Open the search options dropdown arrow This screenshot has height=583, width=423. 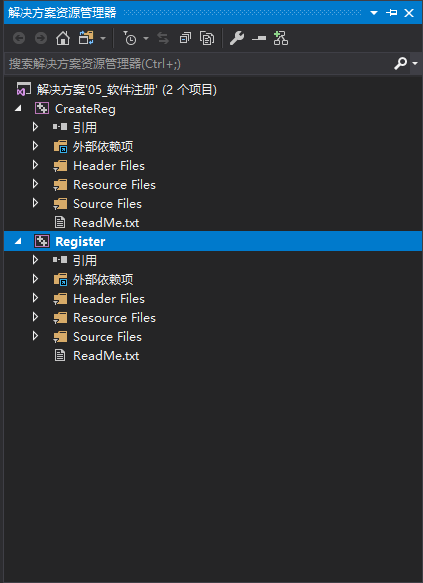(x=415, y=64)
